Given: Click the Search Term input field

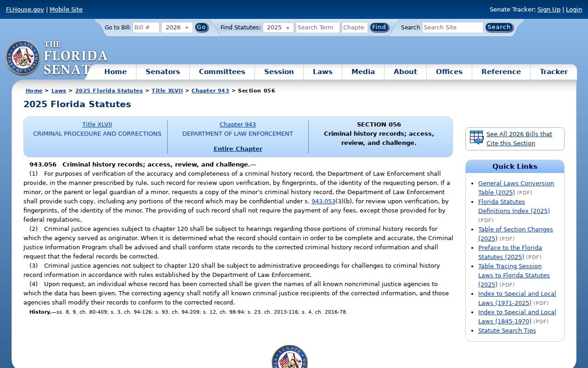Looking at the screenshot, I should [x=318, y=28].
